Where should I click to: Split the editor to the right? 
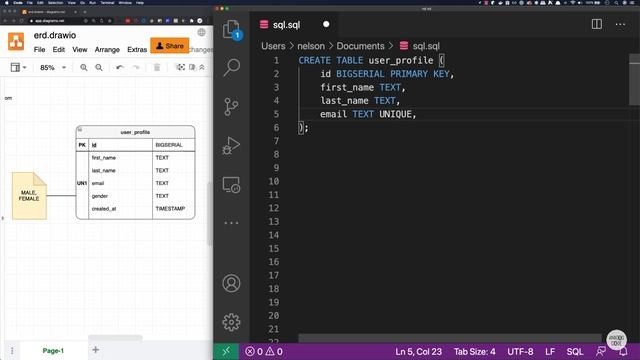pyautogui.click(x=597, y=24)
